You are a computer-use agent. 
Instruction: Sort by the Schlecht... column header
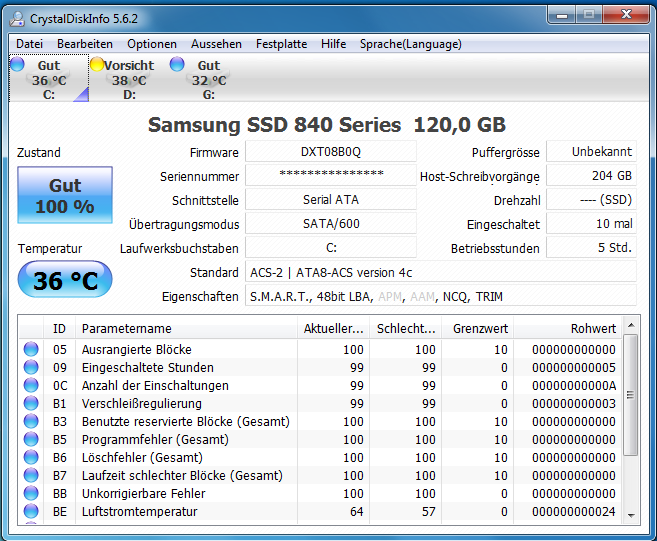tap(405, 328)
